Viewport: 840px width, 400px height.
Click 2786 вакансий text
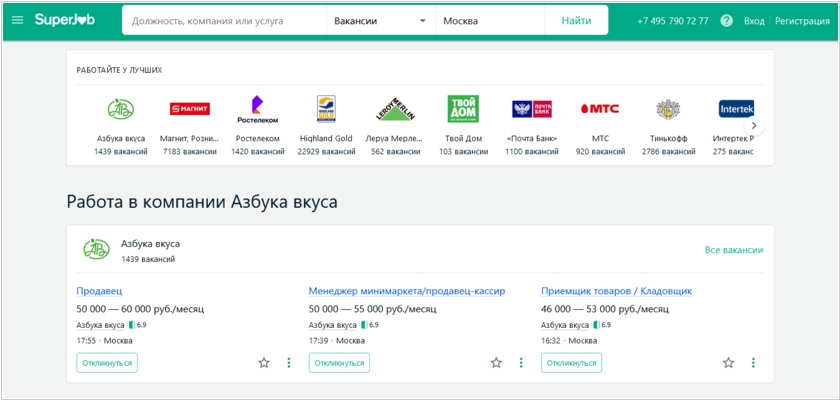[x=669, y=152]
